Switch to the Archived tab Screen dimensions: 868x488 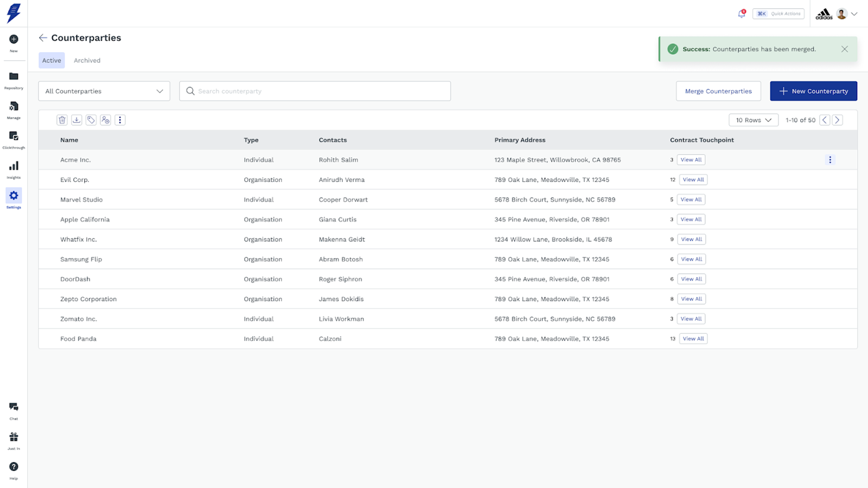click(87, 60)
